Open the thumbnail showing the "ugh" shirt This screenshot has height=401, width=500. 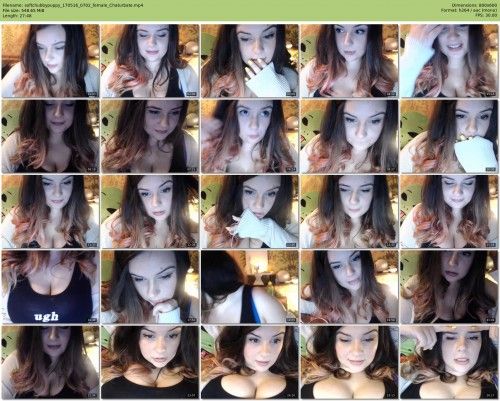(50, 287)
